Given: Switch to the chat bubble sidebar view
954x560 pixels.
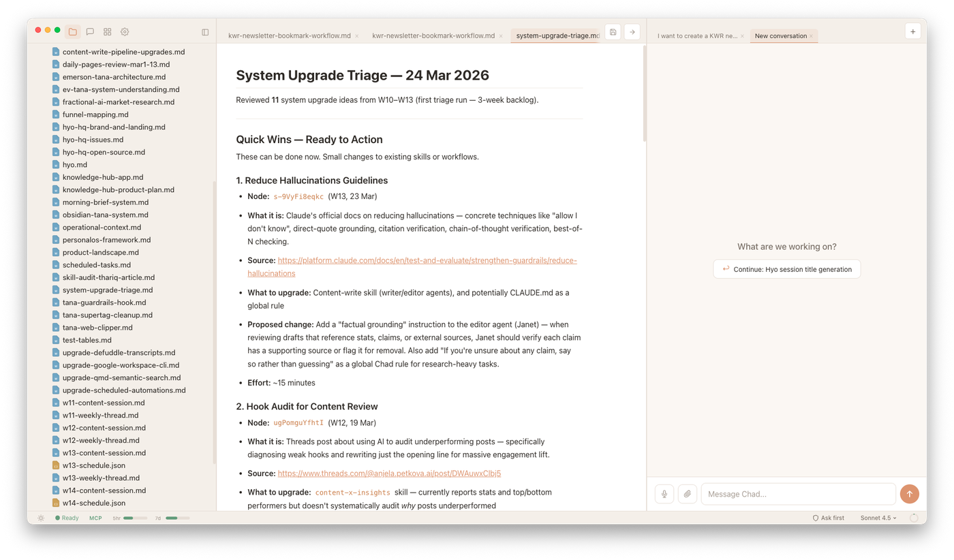Looking at the screenshot, I should [90, 31].
